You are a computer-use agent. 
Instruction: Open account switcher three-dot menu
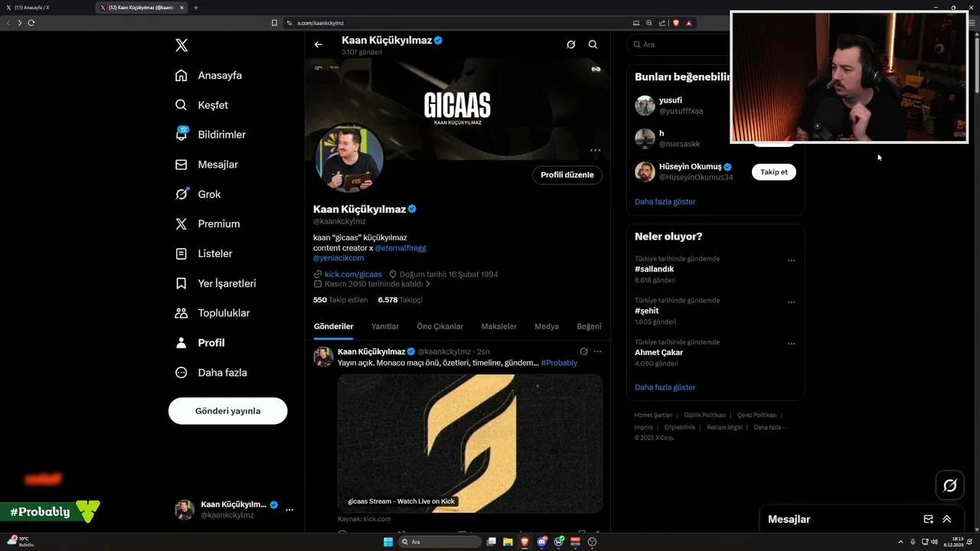(289, 510)
